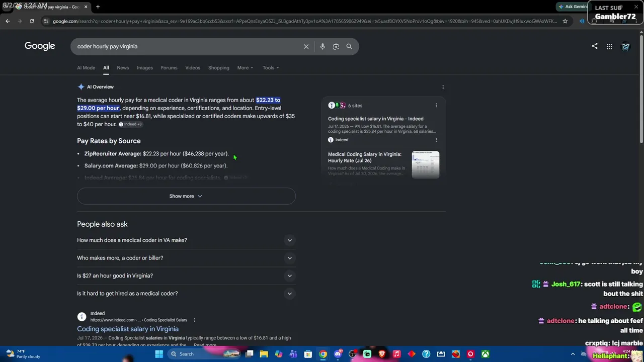This screenshot has width=644, height=362.
Task: Switch to the Images tab
Action: 145,68
